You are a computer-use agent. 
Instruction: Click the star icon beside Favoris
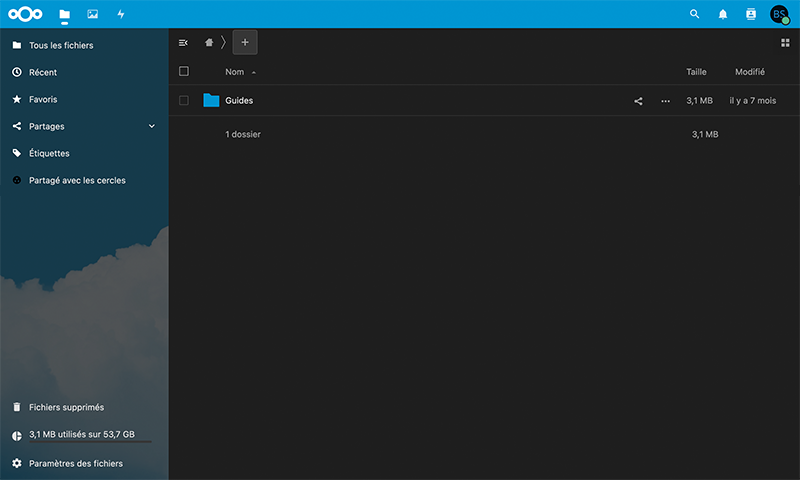[x=17, y=99]
